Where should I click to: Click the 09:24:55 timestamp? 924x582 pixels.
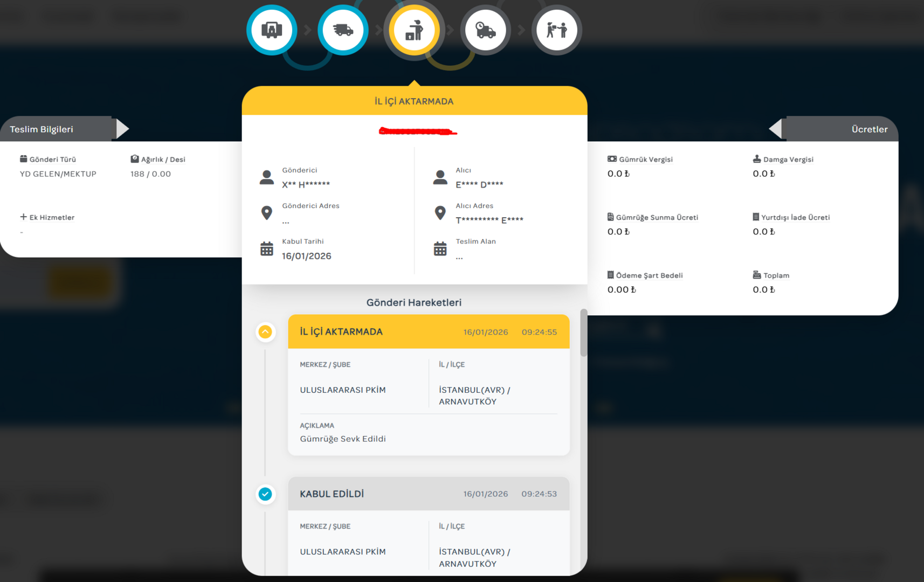(539, 332)
